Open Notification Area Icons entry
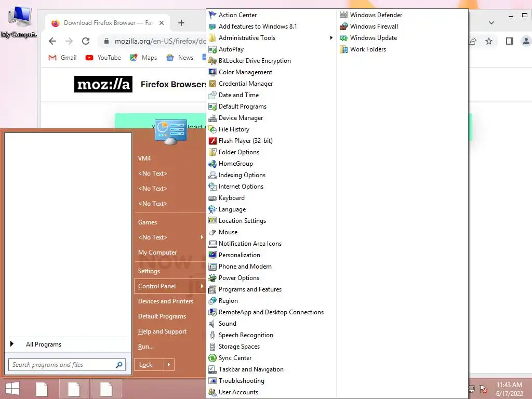Image resolution: width=532 pixels, height=399 pixels. coord(250,244)
